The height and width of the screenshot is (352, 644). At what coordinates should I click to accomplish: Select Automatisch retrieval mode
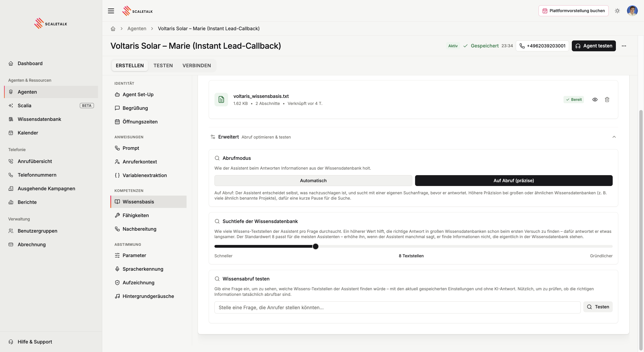pos(313,180)
